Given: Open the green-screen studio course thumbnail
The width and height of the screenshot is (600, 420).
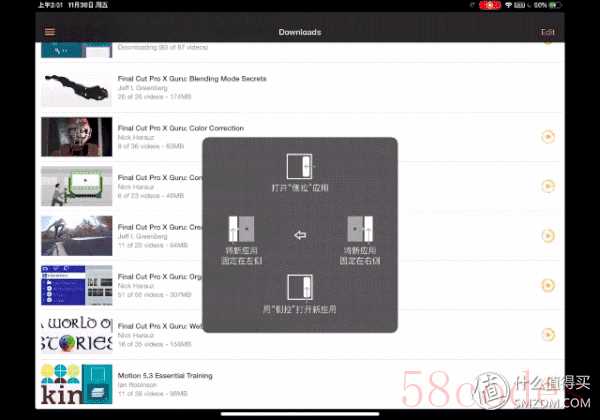Looking at the screenshot, I should pos(77,186).
